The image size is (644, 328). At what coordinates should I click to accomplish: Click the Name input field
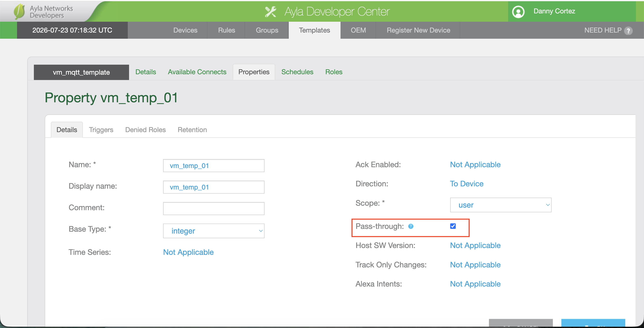214,166
